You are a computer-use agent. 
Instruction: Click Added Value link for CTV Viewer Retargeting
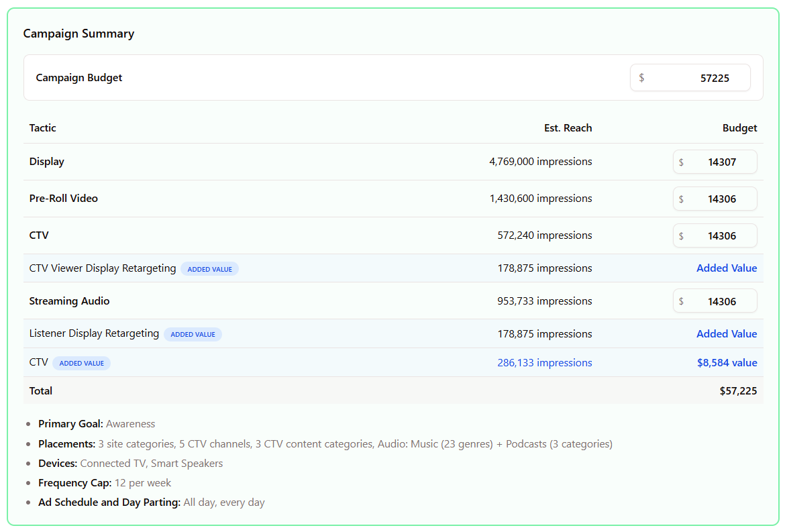[x=727, y=268]
